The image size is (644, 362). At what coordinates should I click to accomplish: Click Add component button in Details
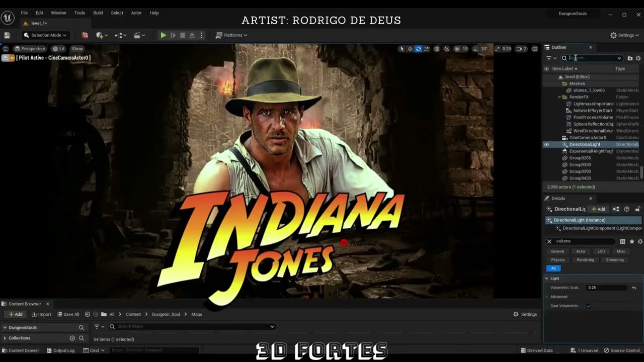coord(598,209)
